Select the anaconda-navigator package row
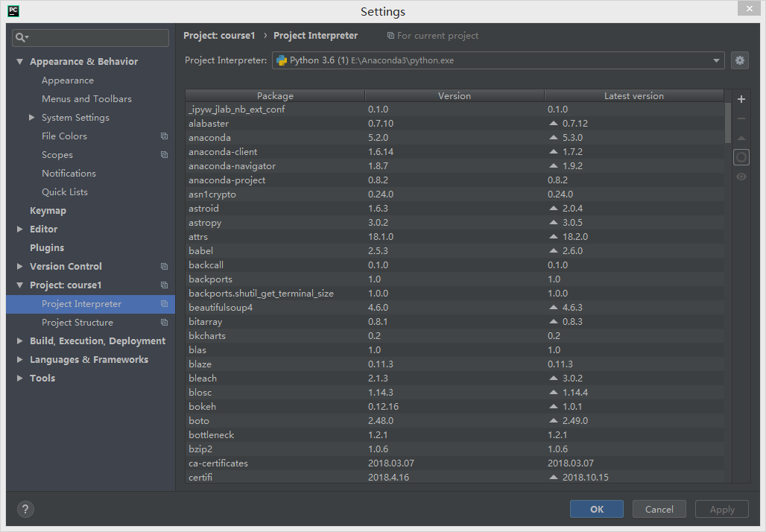Screen dimensions: 766x532 pos(455,166)
